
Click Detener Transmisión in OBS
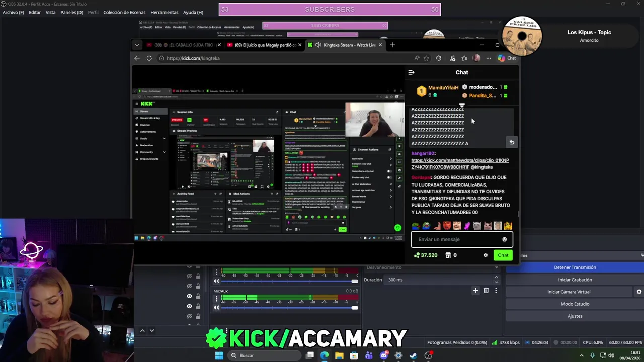pyautogui.click(x=575, y=267)
